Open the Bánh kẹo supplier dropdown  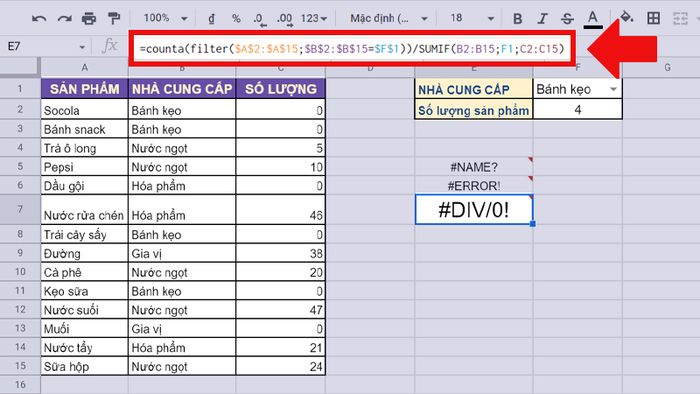[x=613, y=89]
